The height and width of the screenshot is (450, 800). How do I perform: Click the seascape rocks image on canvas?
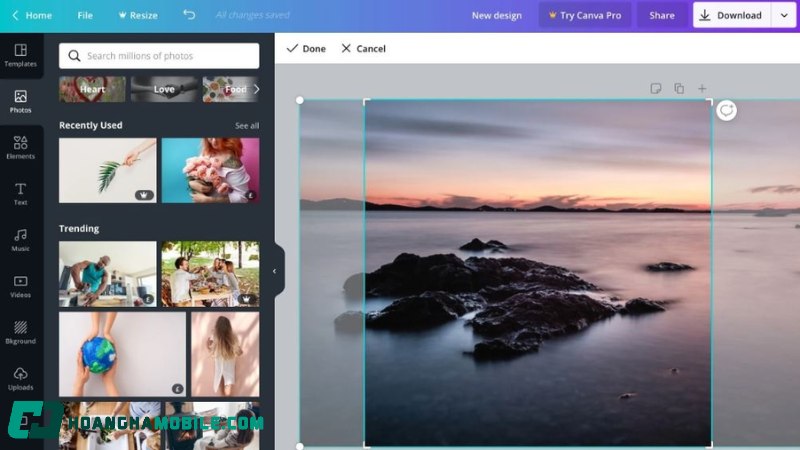(538, 273)
